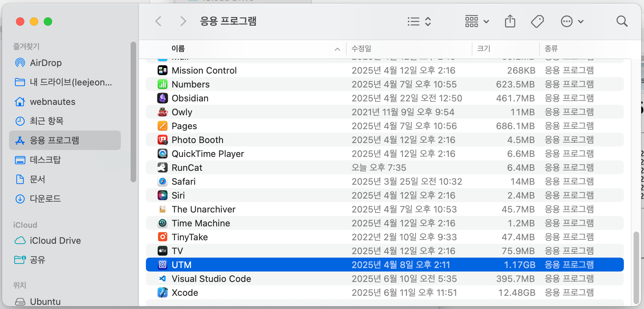
Task: Select 응용 프로그램 in the sidebar
Action: [65, 140]
